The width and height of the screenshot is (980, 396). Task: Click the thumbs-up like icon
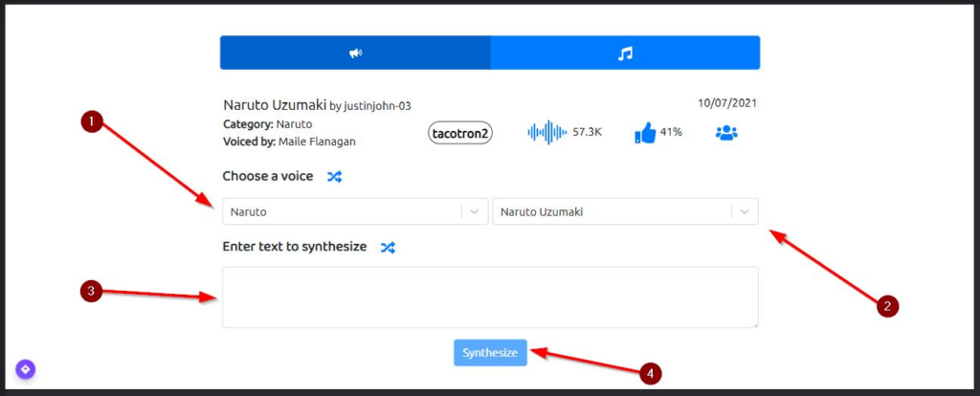pyautogui.click(x=645, y=133)
